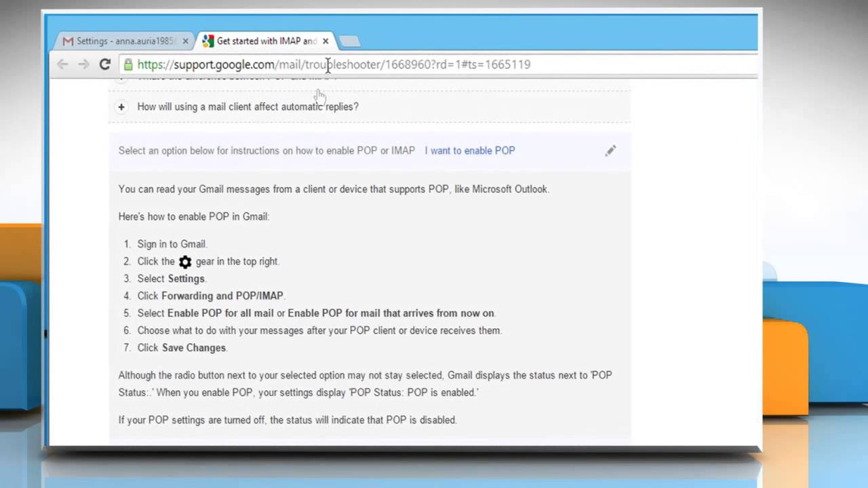The image size is (868, 488).
Task: Click the 'I want to enable POP' link
Action: point(470,150)
